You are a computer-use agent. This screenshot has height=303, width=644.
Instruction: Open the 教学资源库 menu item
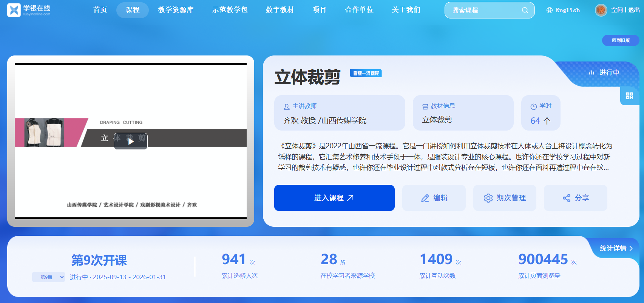176,10
